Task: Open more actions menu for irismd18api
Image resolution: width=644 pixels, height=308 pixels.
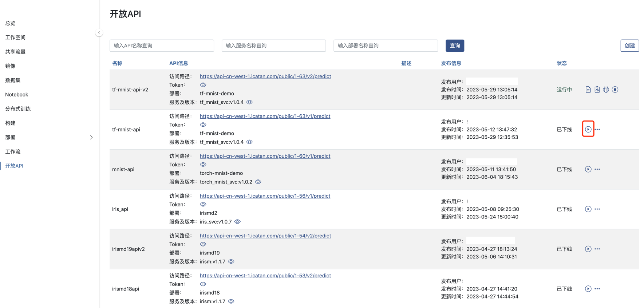Action: coord(597,289)
